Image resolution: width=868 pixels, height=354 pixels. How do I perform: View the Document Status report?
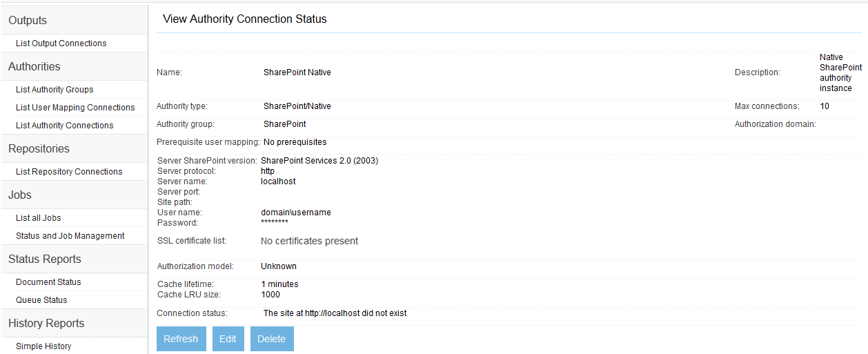[x=48, y=282]
